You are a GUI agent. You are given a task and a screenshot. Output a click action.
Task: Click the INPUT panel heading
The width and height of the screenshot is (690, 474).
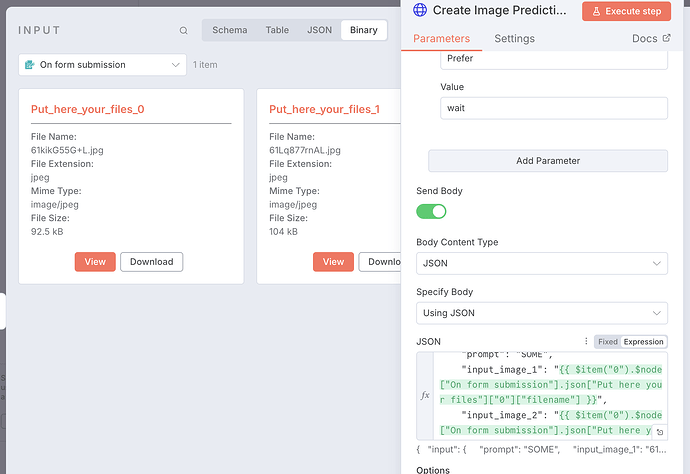click(39, 30)
